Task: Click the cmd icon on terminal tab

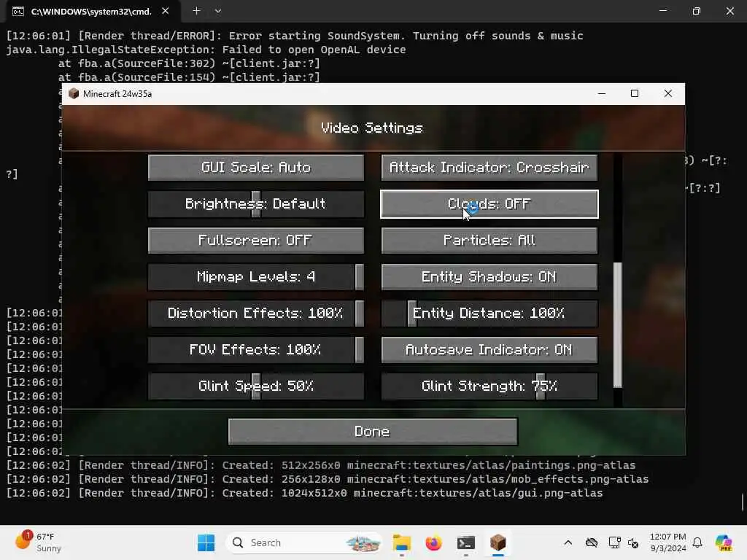Action: tap(18, 12)
